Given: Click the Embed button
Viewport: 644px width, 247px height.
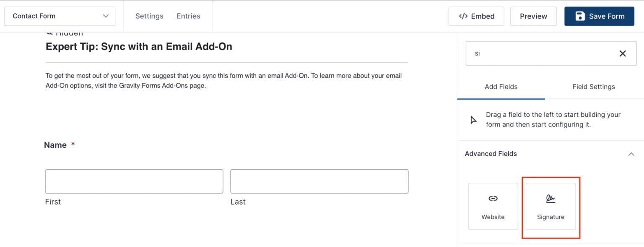Looking at the screenshot, I should pos(476,16).
